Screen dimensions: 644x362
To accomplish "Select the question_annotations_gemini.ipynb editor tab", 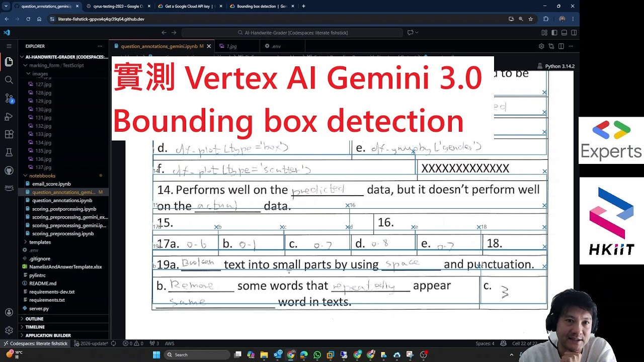I will click(163, 46).
